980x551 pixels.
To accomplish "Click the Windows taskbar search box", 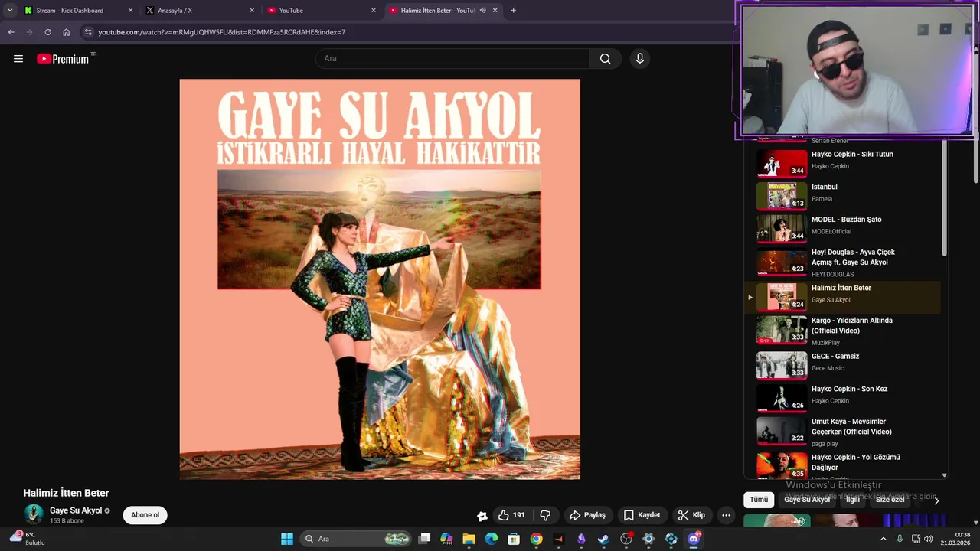I will click(x=356, y=539).
